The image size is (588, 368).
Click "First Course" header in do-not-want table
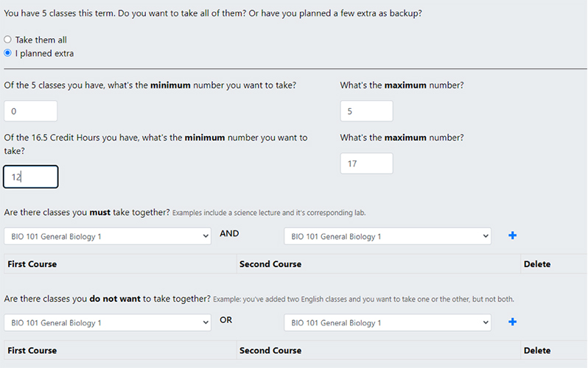pos(32,350)
